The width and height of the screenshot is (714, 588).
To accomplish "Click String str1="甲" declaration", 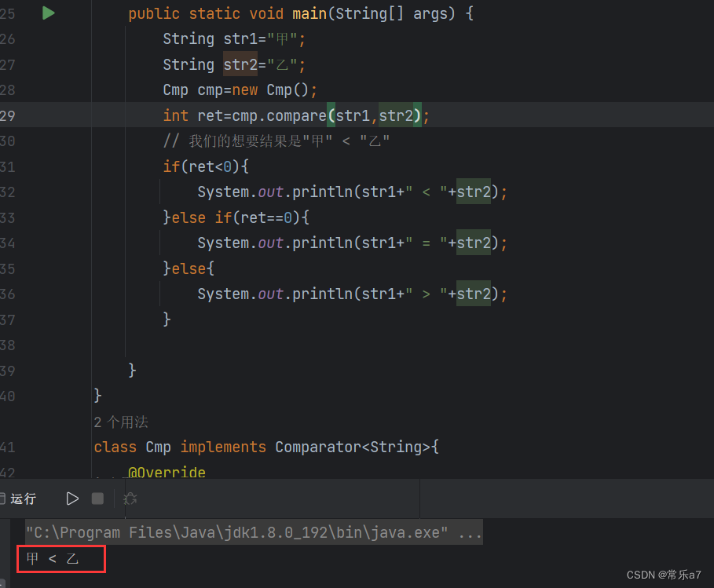I will click(234, 39).
